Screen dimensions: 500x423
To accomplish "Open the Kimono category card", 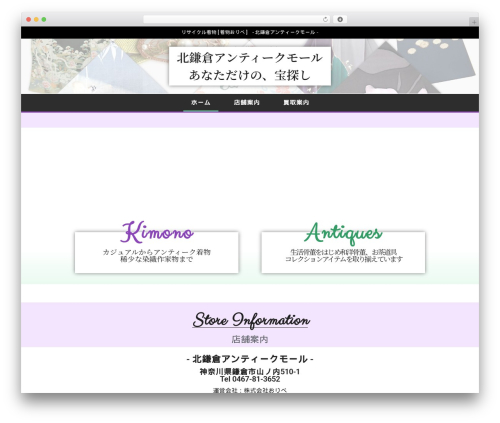I will click(157, 252).
